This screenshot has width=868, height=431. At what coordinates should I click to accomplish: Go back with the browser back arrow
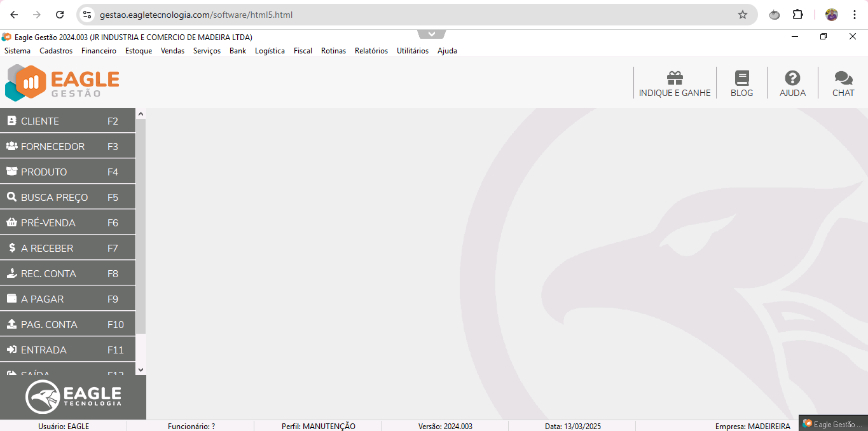(x=14, y=15)
